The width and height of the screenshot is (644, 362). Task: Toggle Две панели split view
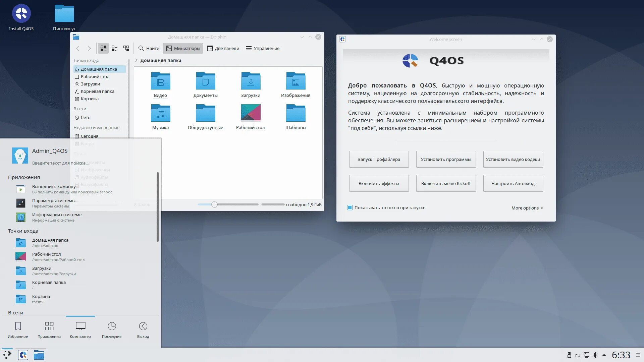[x=223, y=48]
